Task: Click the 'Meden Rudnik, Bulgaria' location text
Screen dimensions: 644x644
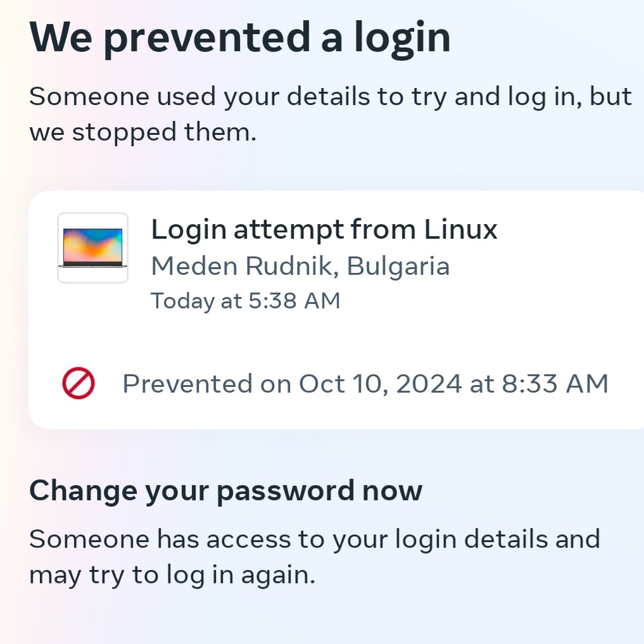Action: pyautogui.click(x=301, y=266)
